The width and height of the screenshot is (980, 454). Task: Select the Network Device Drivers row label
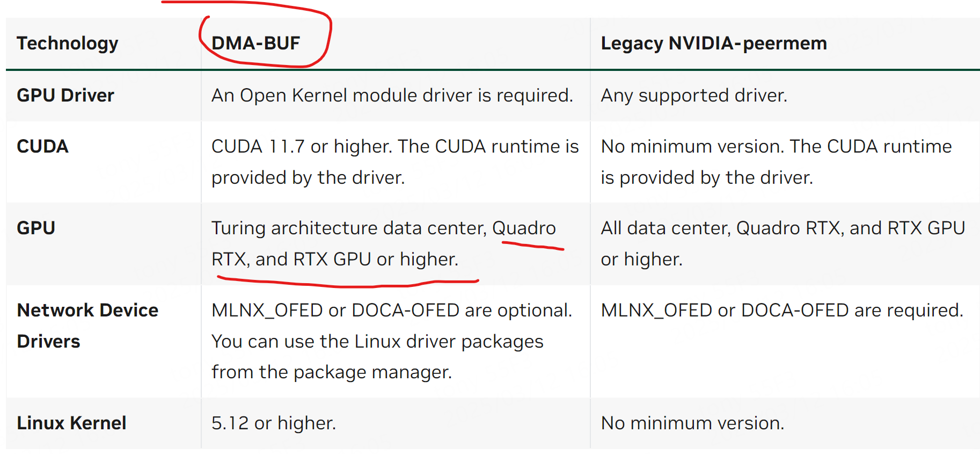87,326
